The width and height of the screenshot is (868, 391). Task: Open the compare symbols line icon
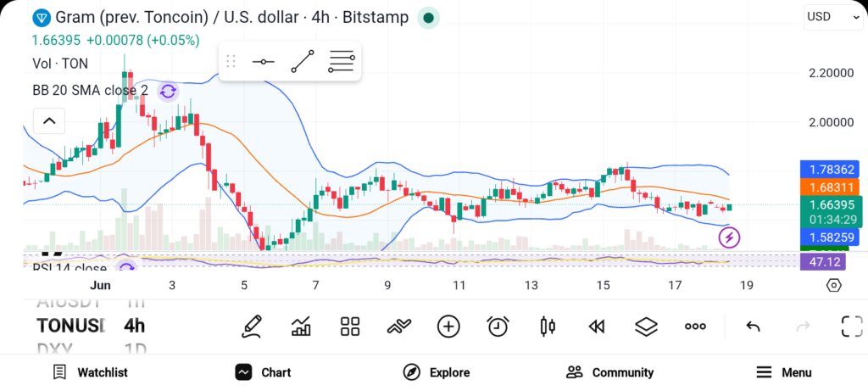[x=399, y=327]
